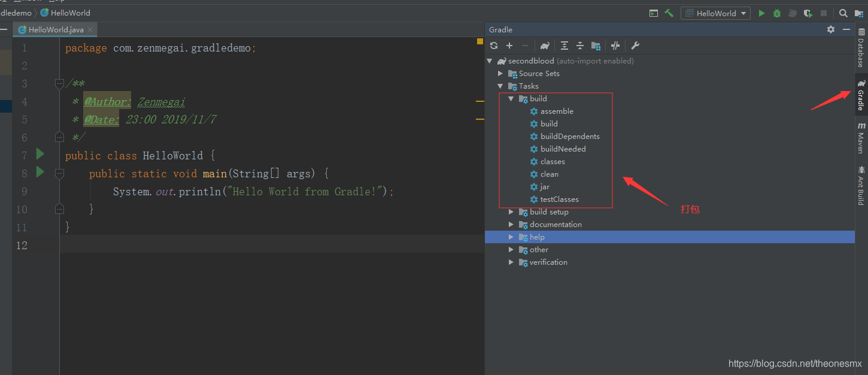Run HelloWorld with the green play button
Viewport: 868px width, 375px height.
click(x=761, y=13)
